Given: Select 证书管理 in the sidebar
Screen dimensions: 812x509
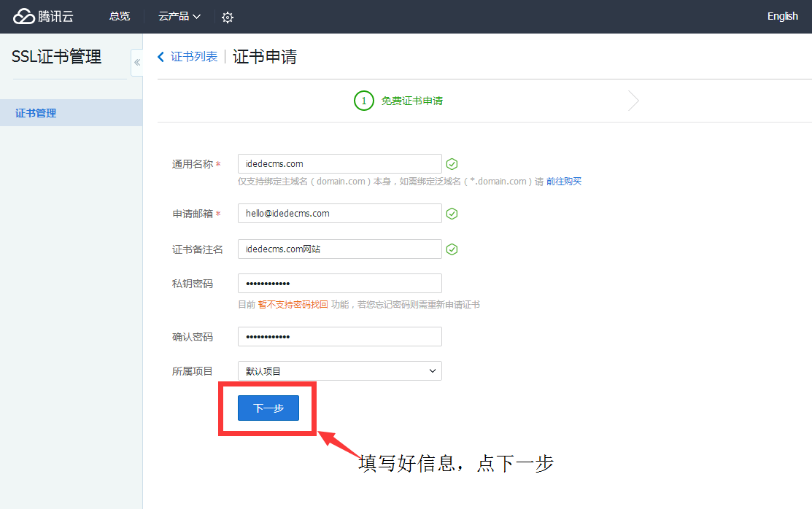Looking at the screenshot, I should click(36, 113).
